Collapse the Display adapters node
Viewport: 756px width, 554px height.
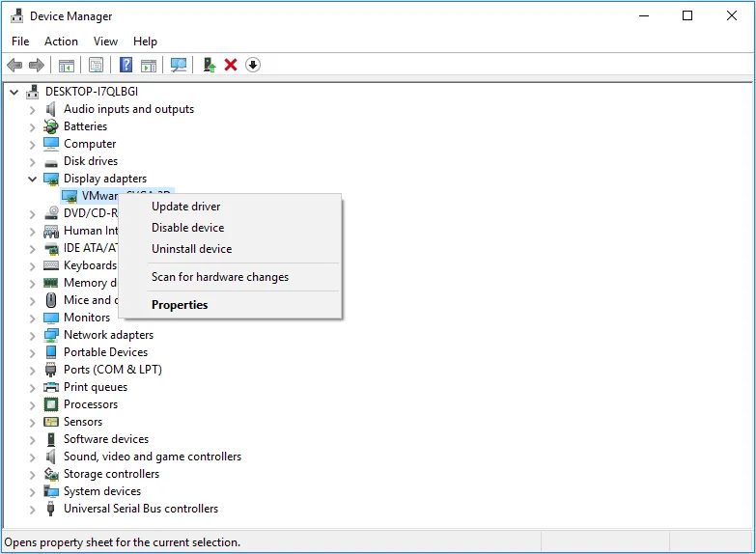point(32,179)
